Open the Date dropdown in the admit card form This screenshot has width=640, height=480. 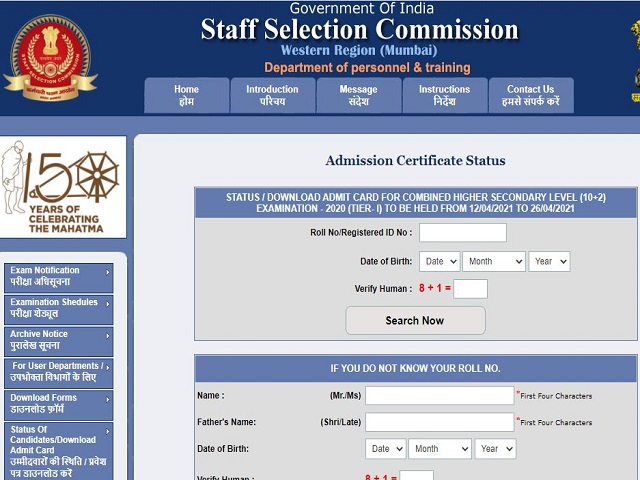click(440, 262)
